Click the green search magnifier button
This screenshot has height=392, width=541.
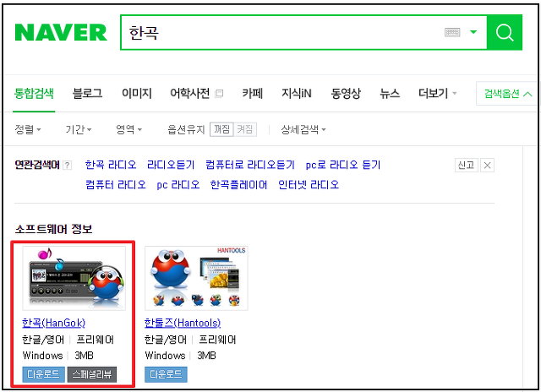pyautogui.click(x=505, y=32)
